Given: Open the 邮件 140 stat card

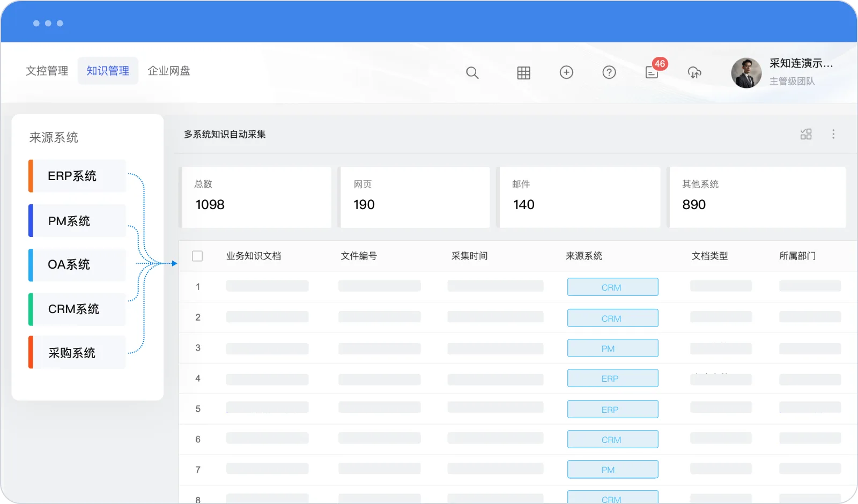Looking at the screenshot, I should [x=579, y=197].
